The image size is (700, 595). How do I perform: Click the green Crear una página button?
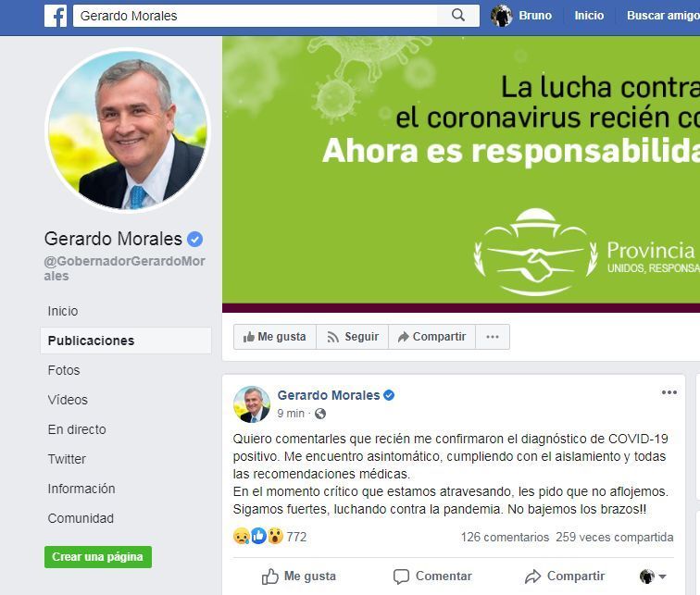(98, 557)
